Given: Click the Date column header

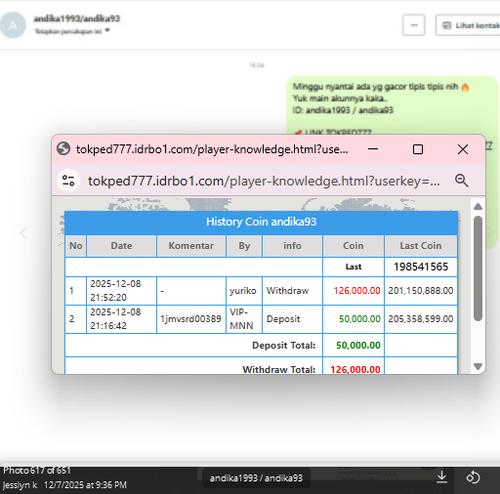Looking at the screenshot, I should 121,246.
